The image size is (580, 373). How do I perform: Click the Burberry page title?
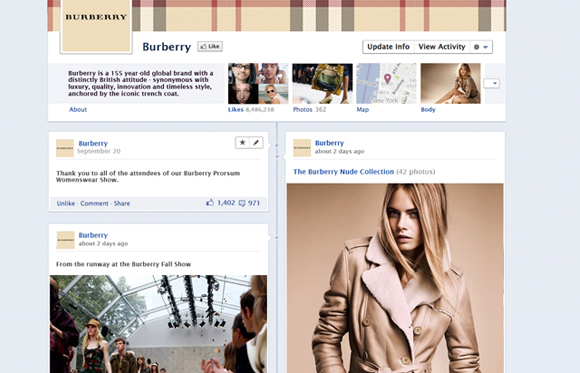click(166, 47)
